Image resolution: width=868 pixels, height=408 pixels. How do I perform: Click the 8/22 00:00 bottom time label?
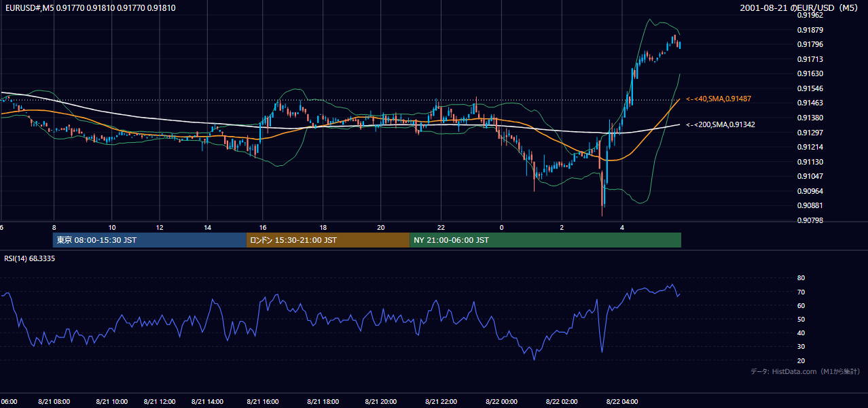click(x=502, y=402)
